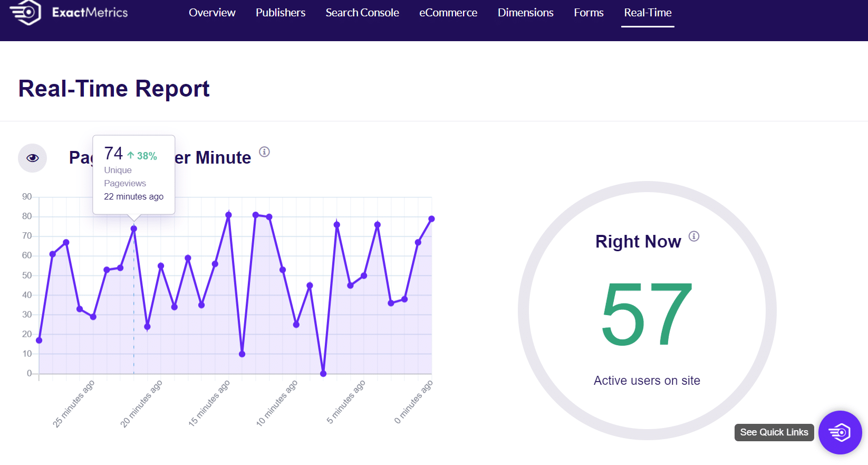Viewport: 868px width, 465px height.
Task: Open the round purple quick links button
Action: 840,432
